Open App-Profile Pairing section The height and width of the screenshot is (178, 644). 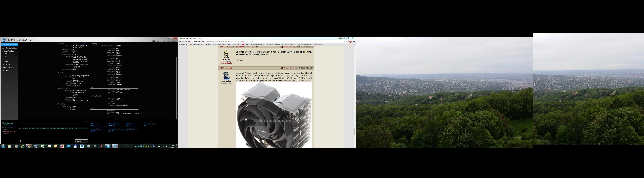click(10, 48)
